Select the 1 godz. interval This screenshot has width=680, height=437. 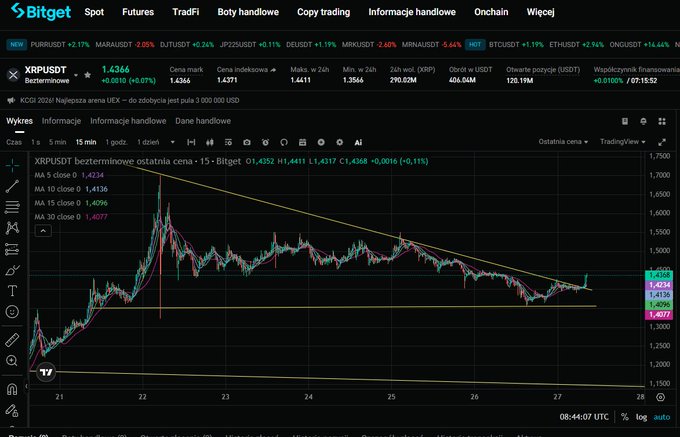(x=117, y=142)
